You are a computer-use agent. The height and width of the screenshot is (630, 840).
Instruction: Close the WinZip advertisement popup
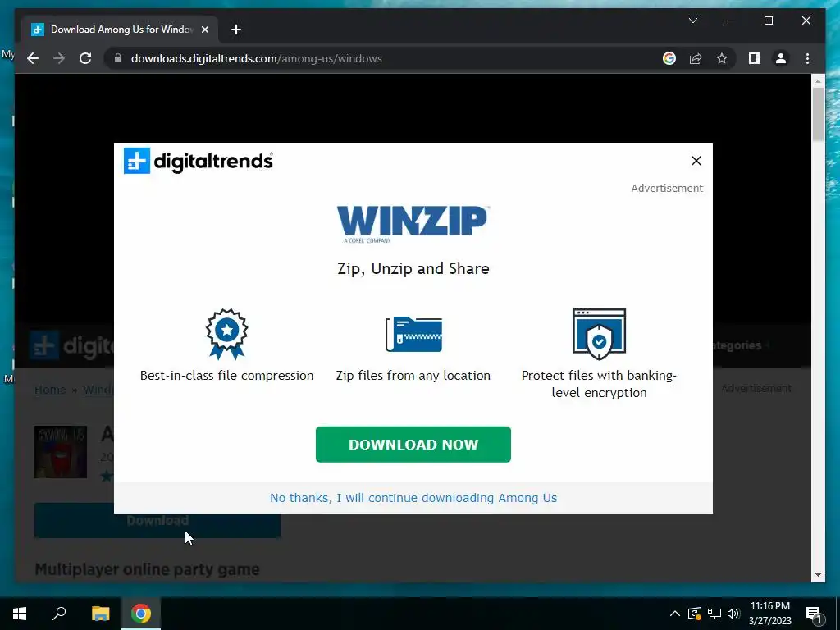pos(696,161)
